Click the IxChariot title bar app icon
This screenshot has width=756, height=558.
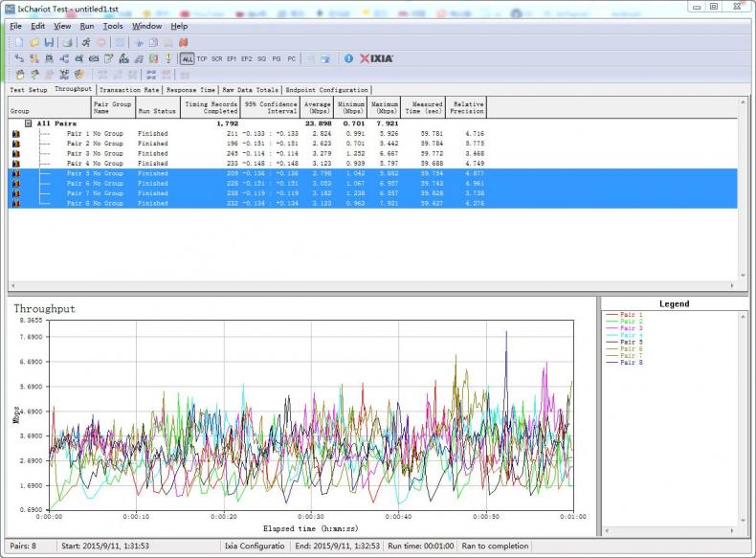10,9
